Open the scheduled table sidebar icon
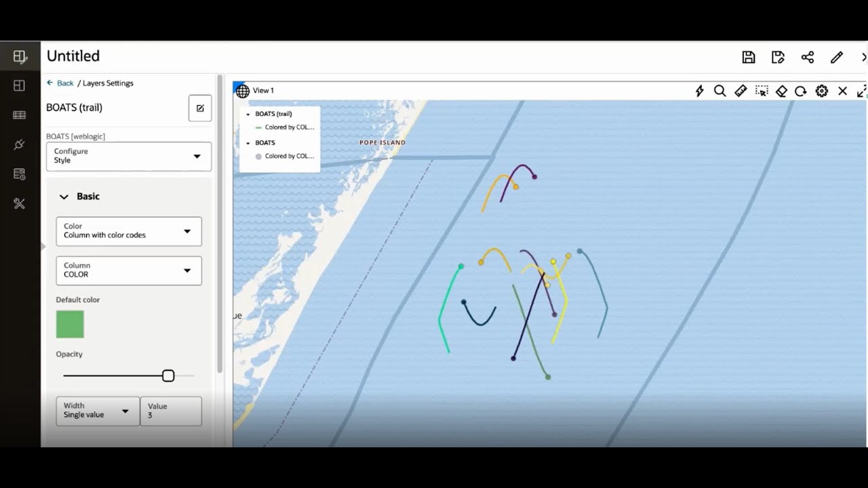The width and height of the screenshot is (868, 488). pos(19,174)
